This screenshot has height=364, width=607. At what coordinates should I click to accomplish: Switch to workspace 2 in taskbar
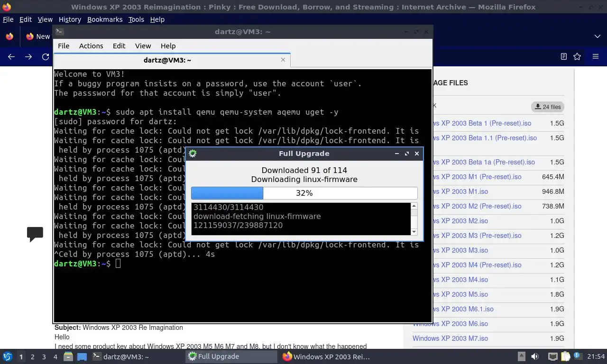(x=32, y=357)
